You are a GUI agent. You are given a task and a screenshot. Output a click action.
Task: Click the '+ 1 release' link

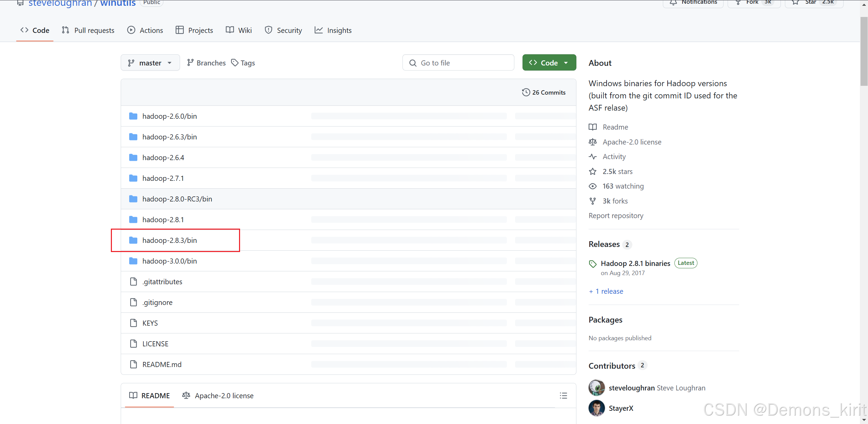click(x=606, y=291)
